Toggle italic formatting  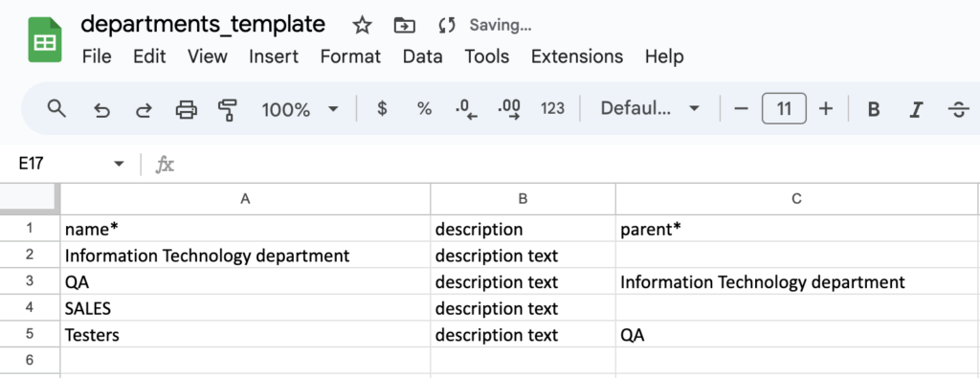tap(916, 110)
